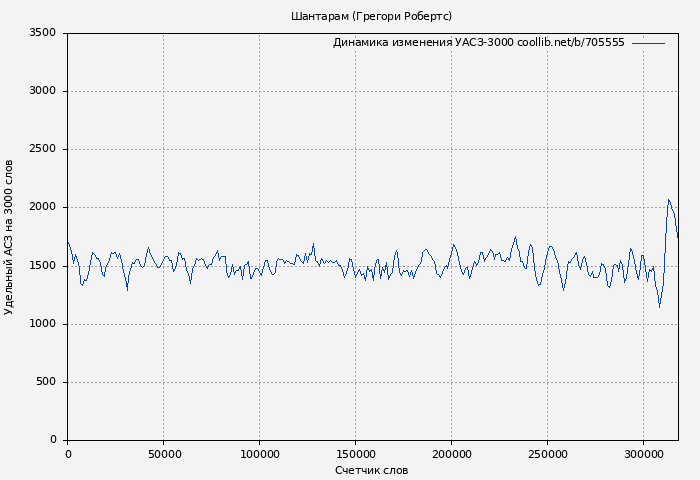Click the 1500 tick label on y-axis
The width and height of the screenshot is (700, 480).
coord(43,266)
